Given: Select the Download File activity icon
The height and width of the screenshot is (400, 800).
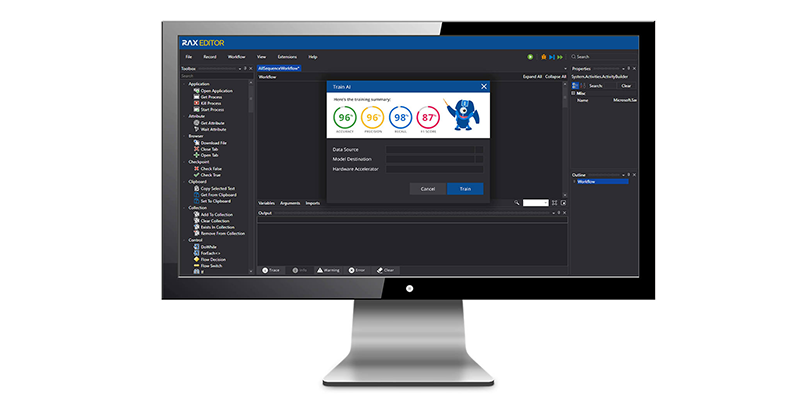Looking at the screenshot, I should coord(196,143).
